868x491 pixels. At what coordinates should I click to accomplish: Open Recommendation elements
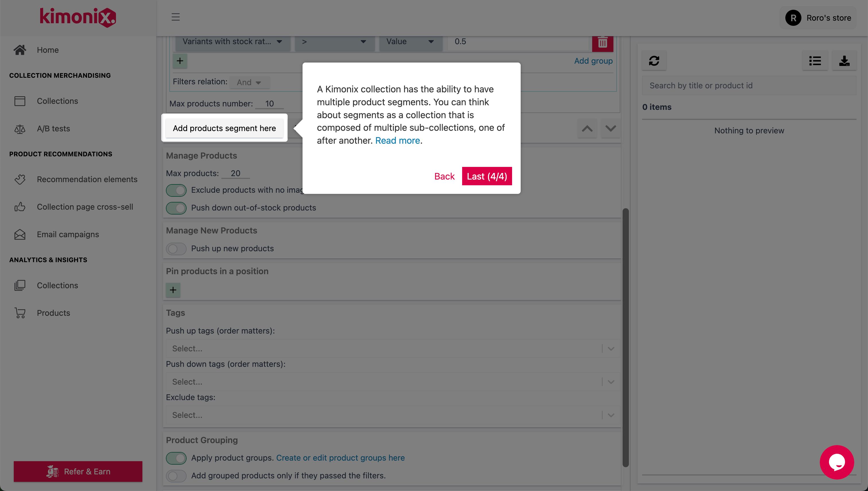pos(87,179)
